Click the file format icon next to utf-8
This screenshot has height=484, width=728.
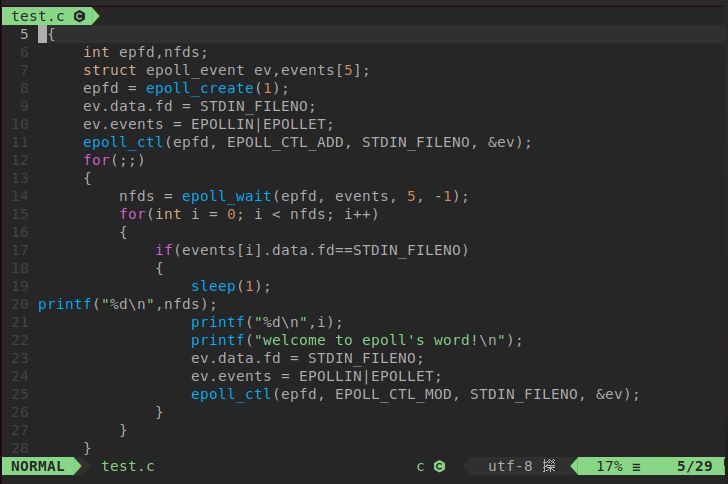click(549, 466)
